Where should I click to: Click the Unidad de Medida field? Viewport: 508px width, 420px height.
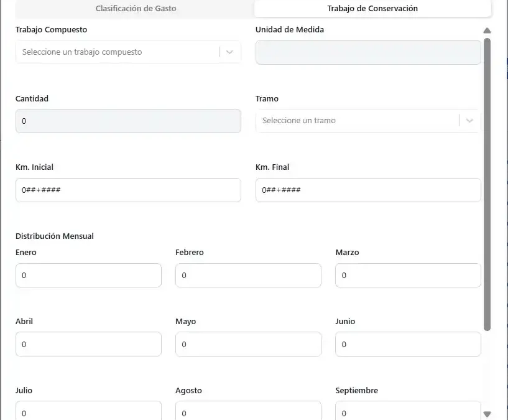pyautogui.click(x=368, y=52)
